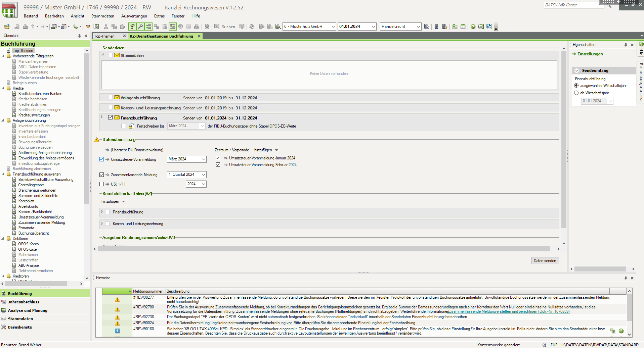
Task: Click the green help question mark icon
Action: pos(473,27)
